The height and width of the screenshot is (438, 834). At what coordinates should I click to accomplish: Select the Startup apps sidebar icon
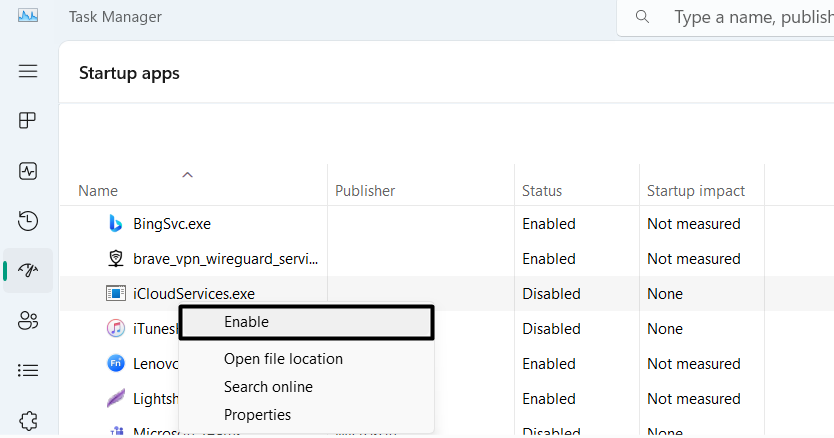coord(28,271)
